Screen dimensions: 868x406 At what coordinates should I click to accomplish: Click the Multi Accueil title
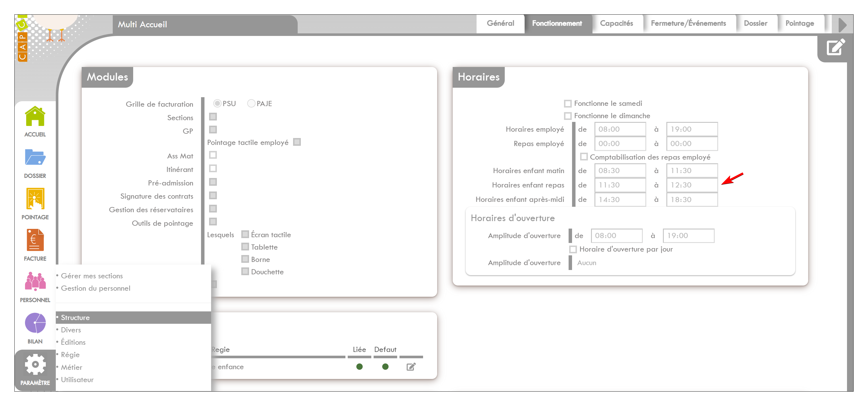click(142, 24)
